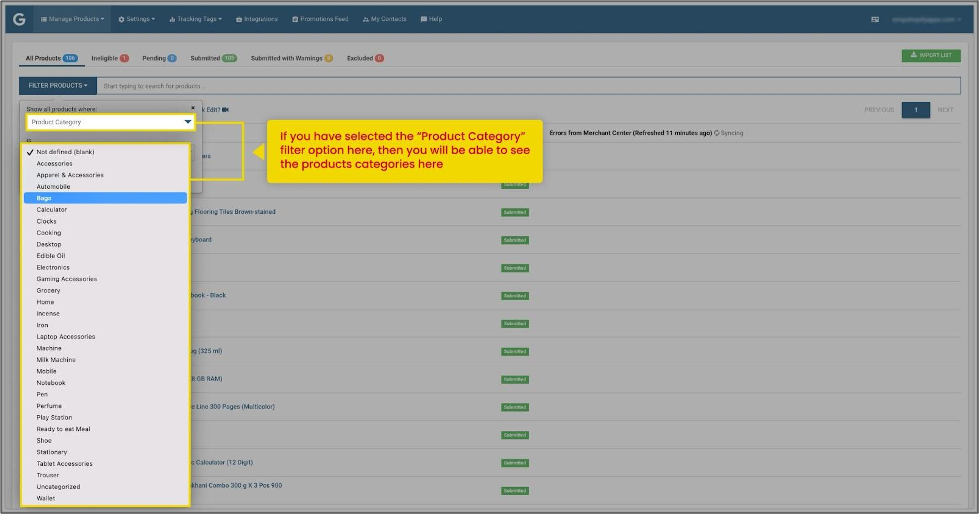Go to My Contacts
The height and width of the screenshot is (514, 979).
click(385, 19)
